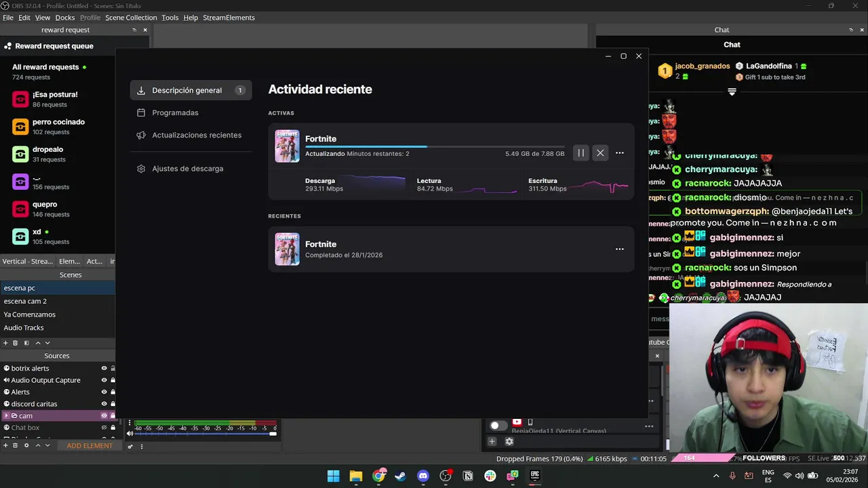
Task: Collapse chat leaderboard chevron
Action: coord(732,91)
